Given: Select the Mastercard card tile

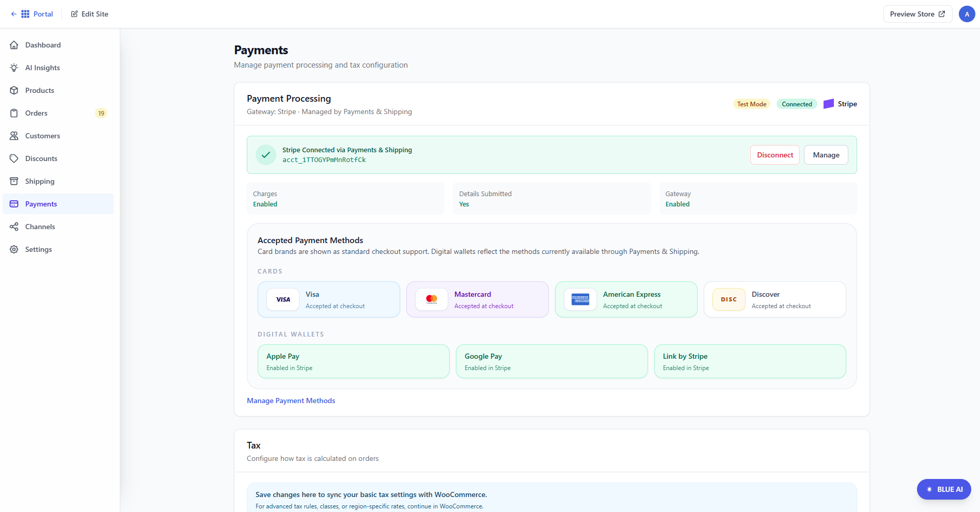Looking at the screenshot, I should click(x=478, y=299).
